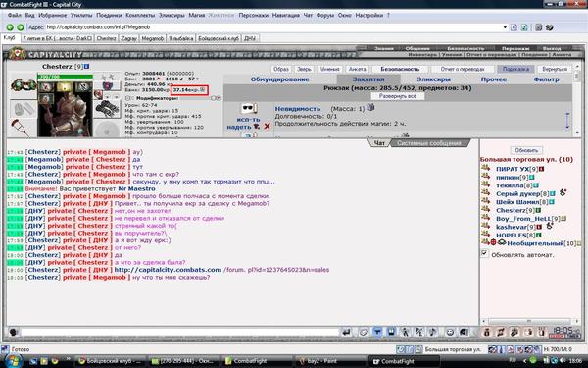This screenshot has width=588, height=368.
Task: Switch to the Улыбайка tab
Action: coord(180,38)
